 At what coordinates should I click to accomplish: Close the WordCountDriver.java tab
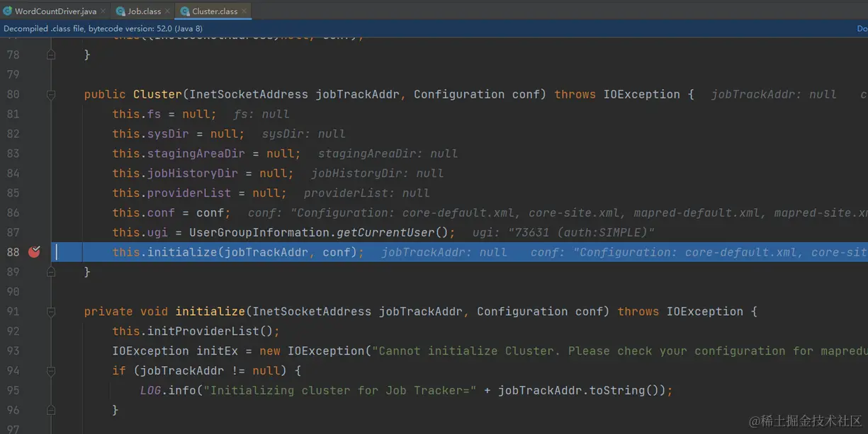point(103,11)
